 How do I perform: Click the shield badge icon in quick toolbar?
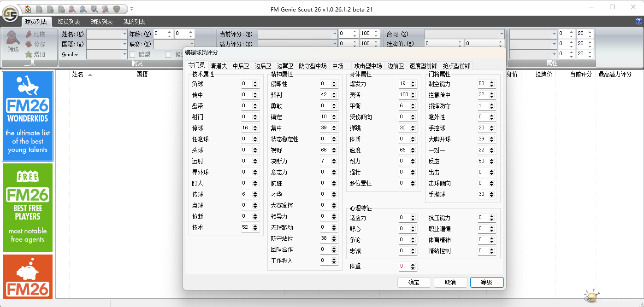click(117, 9)
